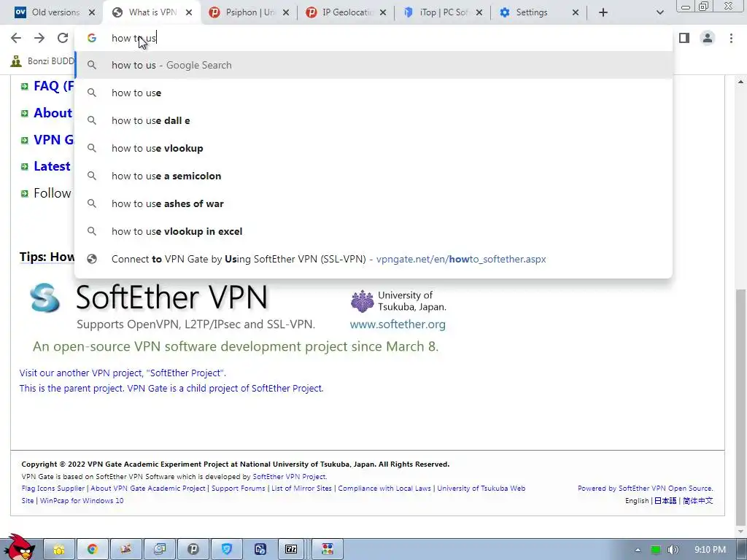Go back to the previous page

coord(16,38)
